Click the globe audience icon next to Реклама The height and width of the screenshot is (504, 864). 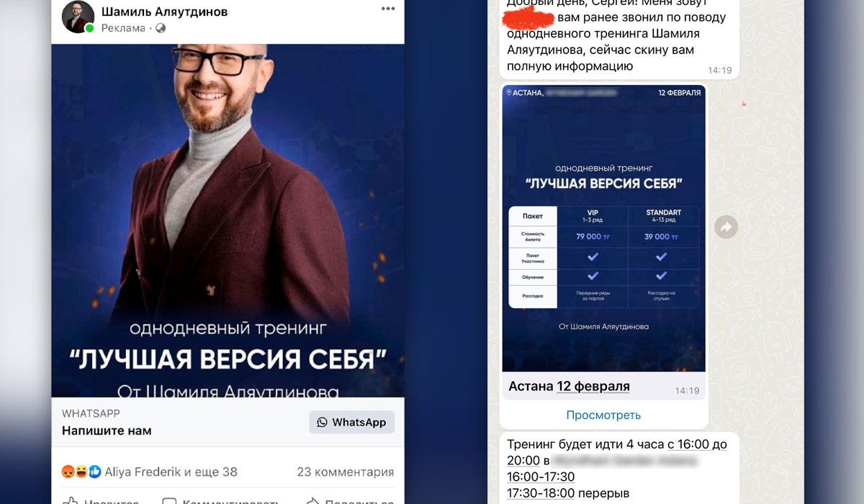(x=160, y=28)
